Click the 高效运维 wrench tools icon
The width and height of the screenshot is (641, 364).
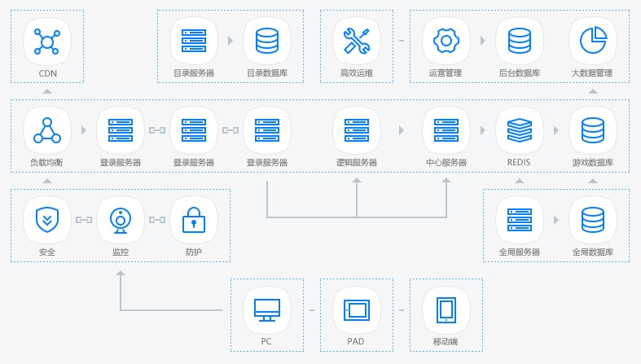[x=357, y=41]
